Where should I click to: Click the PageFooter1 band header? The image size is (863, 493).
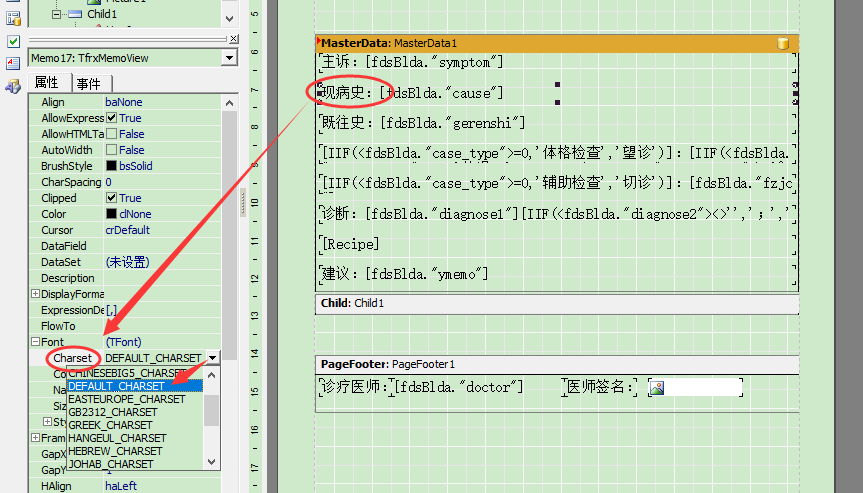pos(557,364)
